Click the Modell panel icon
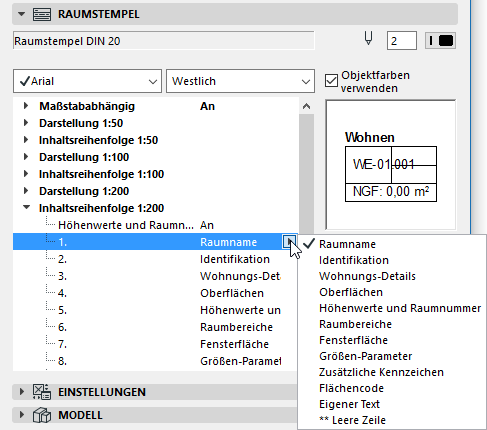The height and width of the screenshot is (430, 487). (x=42, y=415)
